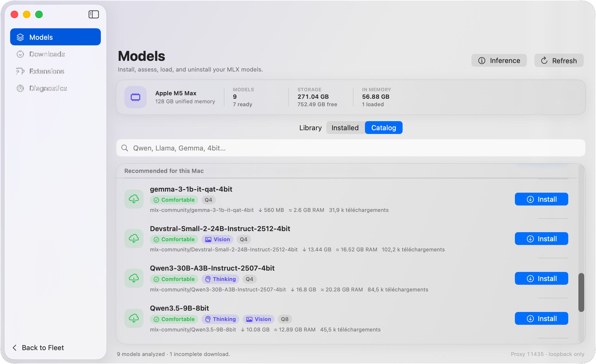Open the Extensions sidebar section
The height and width of the screenshot is (364, 596).
point(55,71)
